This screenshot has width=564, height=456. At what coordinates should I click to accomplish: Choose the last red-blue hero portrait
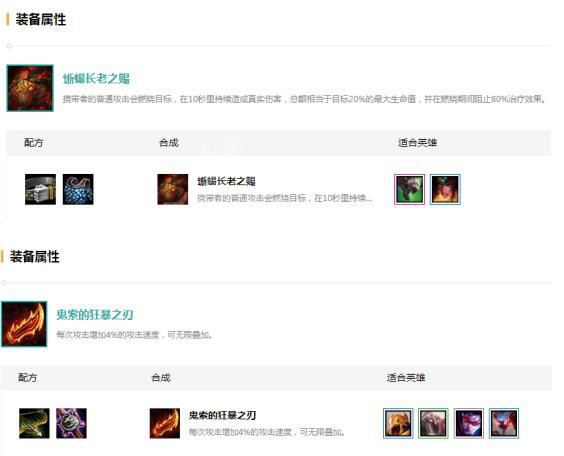(x=504, y=423)
